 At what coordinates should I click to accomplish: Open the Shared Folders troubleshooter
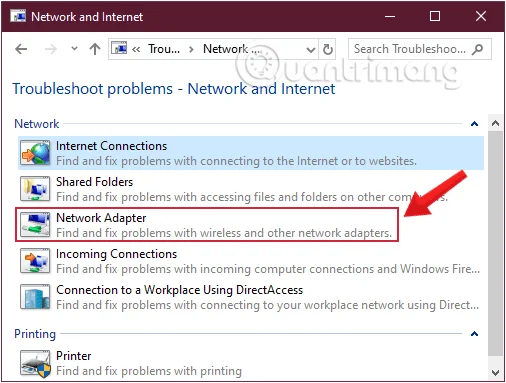(251, 189)
